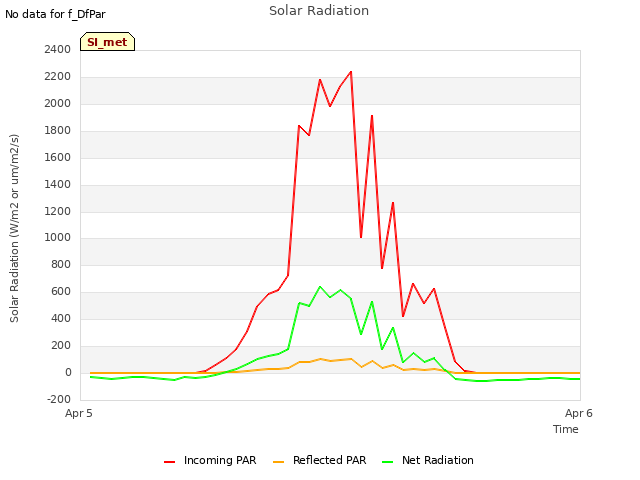The image size is (640, 480).
Task: Click the highest peak of the green Net Radiation line
Action: [320, 287]
